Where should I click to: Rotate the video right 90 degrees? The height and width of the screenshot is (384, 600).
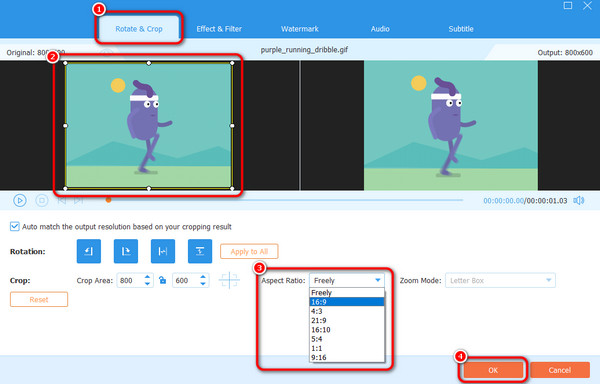click(x=126, y=251)
